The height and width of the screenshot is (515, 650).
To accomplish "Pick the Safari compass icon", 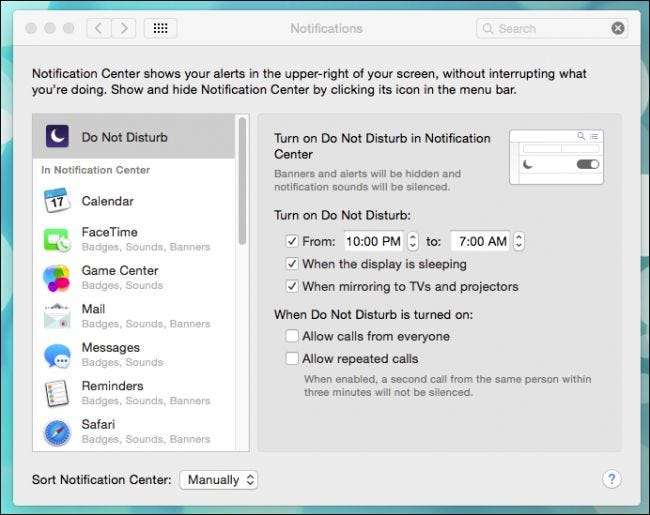I will [56, 431].
